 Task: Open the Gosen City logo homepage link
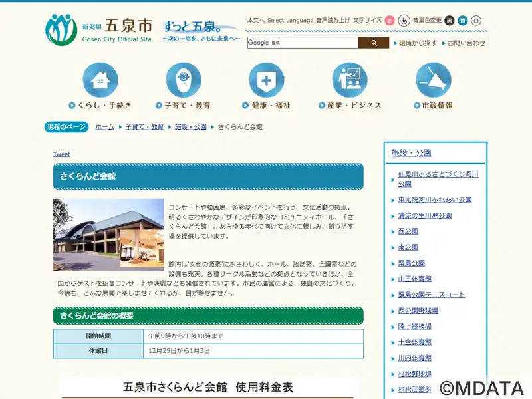click(x=98, y=30)
